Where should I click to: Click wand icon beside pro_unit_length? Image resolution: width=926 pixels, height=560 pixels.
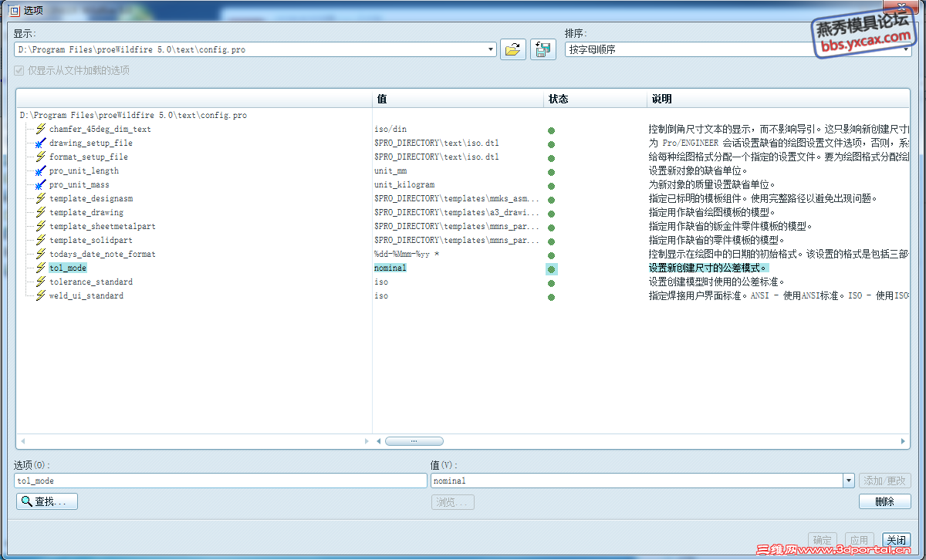[x=41, y=170]
